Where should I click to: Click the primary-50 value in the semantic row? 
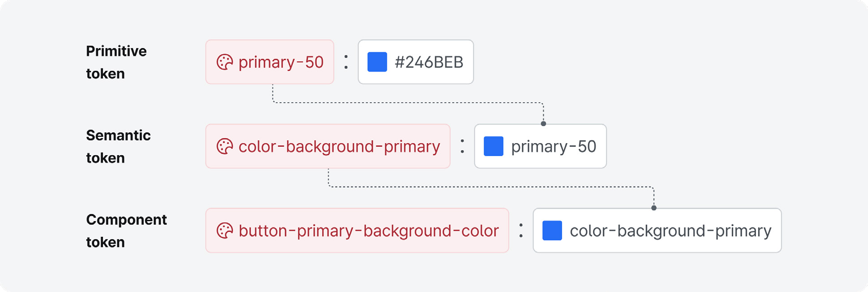(x=554, y=146)
